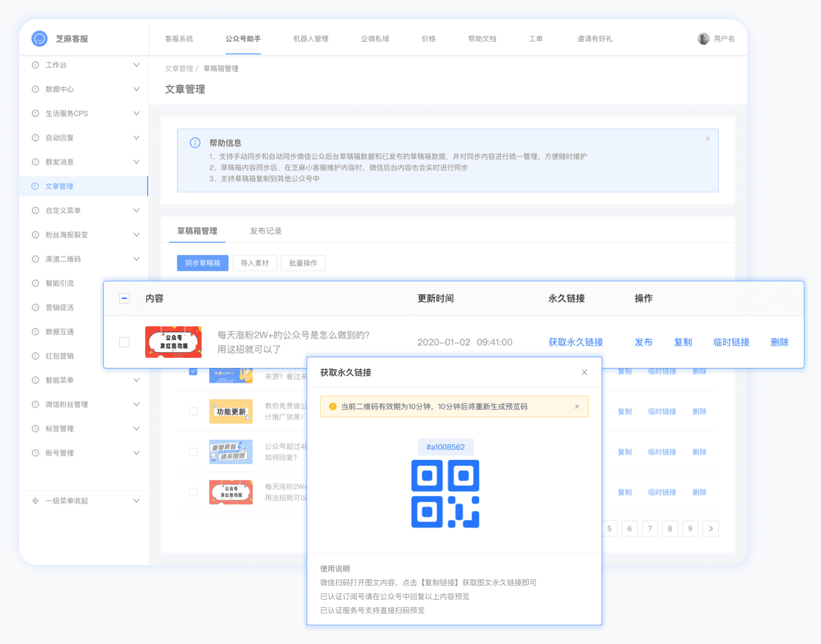
Task: Click the 文章管理 breadcrumb link
Action: (x=179, y=68)
